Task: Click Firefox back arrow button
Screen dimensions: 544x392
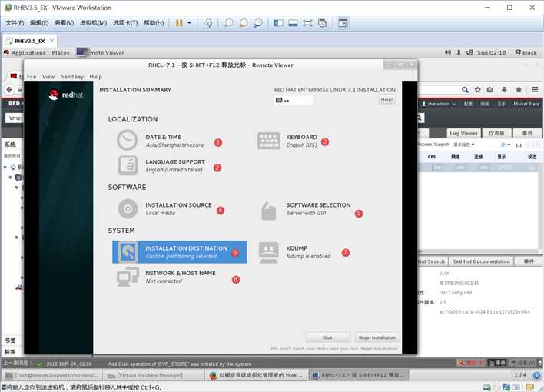Action: (x=9, y=90)
